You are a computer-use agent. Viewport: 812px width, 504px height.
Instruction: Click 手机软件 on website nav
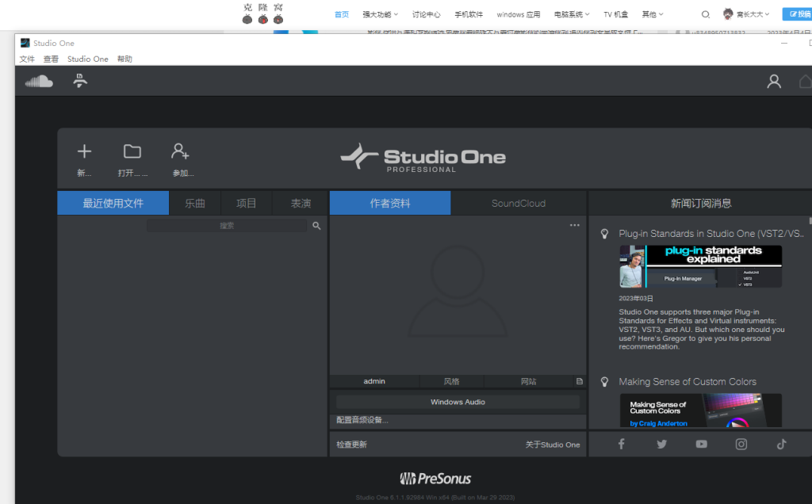click(x=469, y=14)
